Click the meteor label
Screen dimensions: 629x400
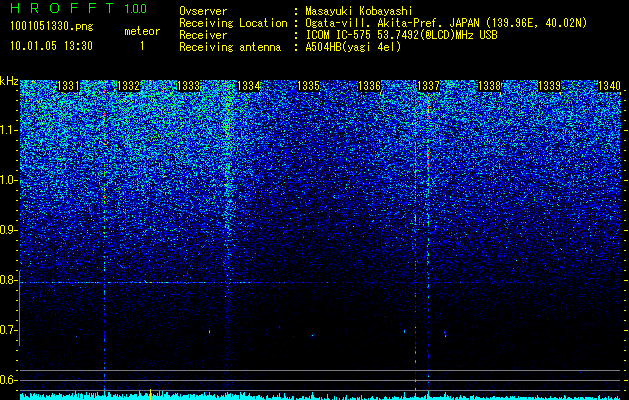(x=142, y=31)
